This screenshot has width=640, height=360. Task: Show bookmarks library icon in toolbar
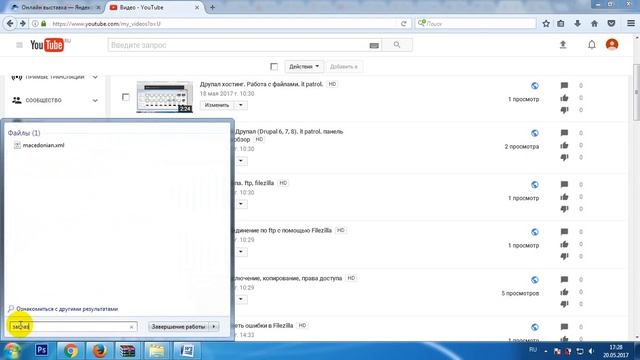pos(561,24)
